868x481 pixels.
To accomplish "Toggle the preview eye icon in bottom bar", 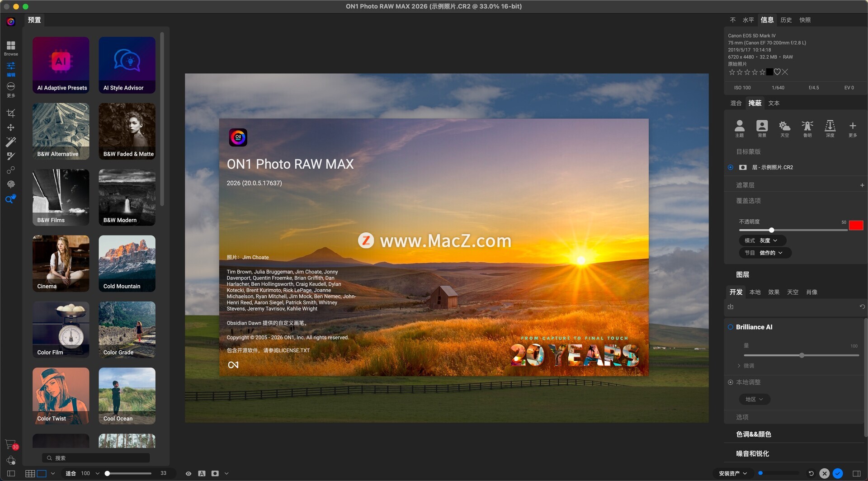I will click(189, 473).
